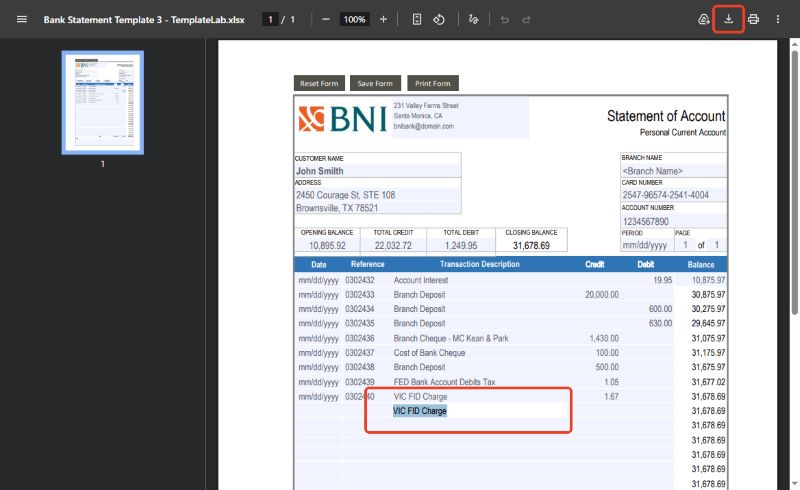Toggle fit to page icon
The width and height of the screenshot is (800, 490).
tap(416, 19)
